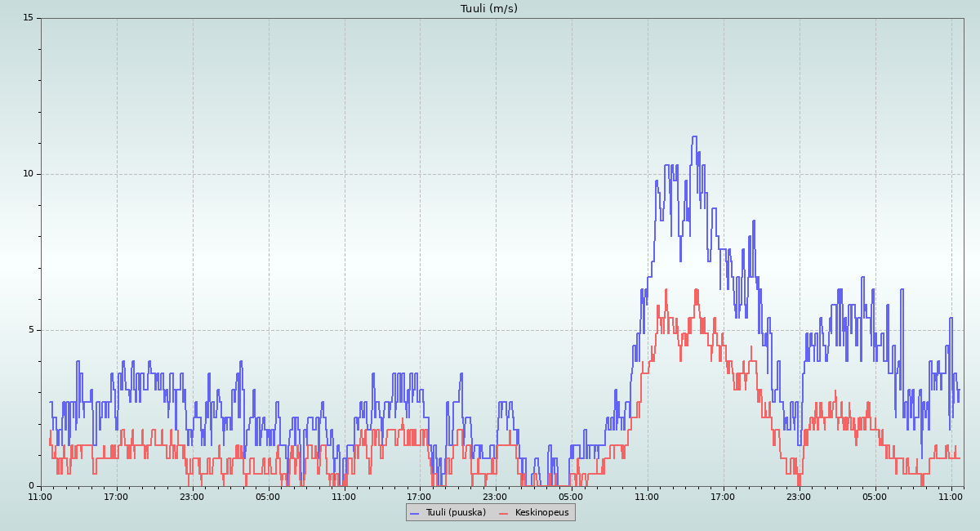
Task: Click the third 11:00 x-axis label from the left
Action: pyautogui.click(x=648, y=497)
